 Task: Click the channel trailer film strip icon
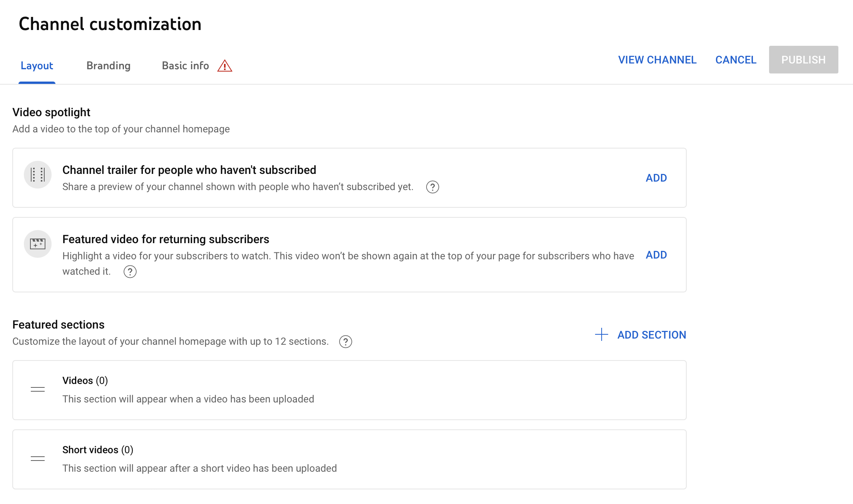pos(38,175)
